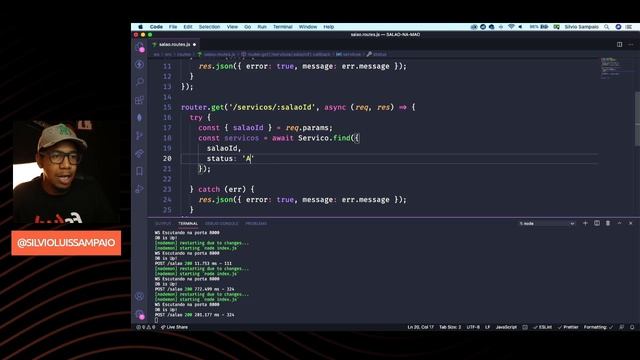Click 'salao.routes.js' file in breadcrumb

pos(216,54)
